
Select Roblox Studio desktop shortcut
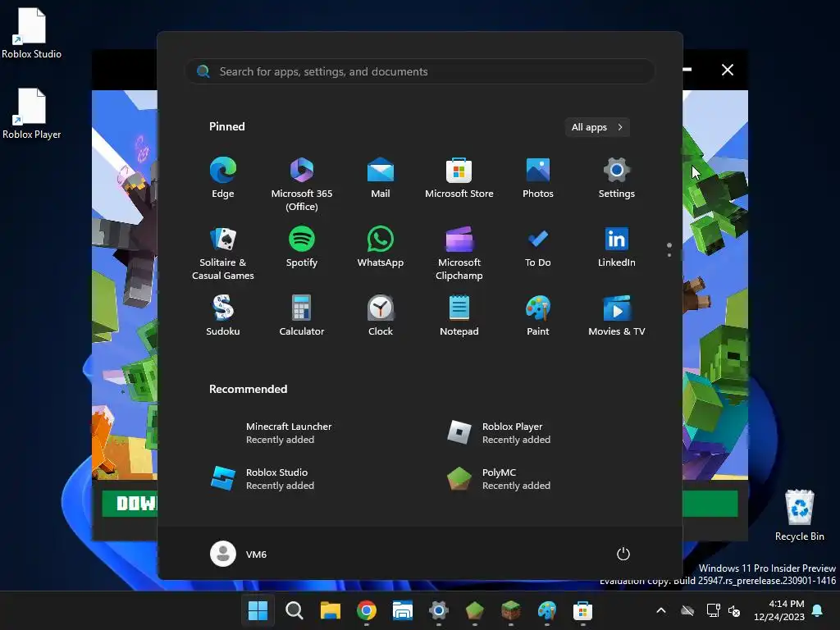(32, 33)
